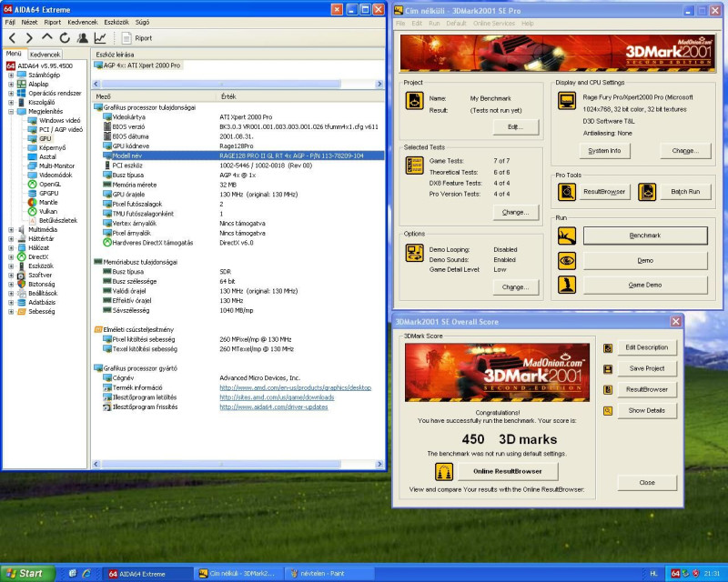Click the joystick Game Demo icon

point(567,285)
